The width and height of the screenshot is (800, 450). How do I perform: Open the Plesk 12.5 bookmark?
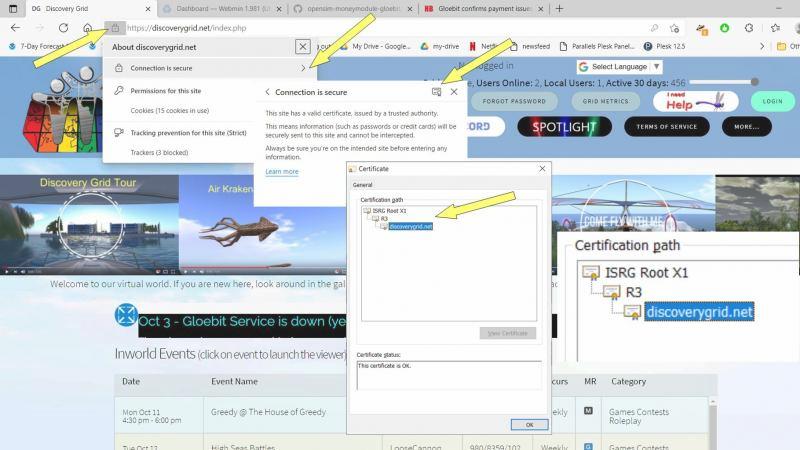[x=664, y=46]
